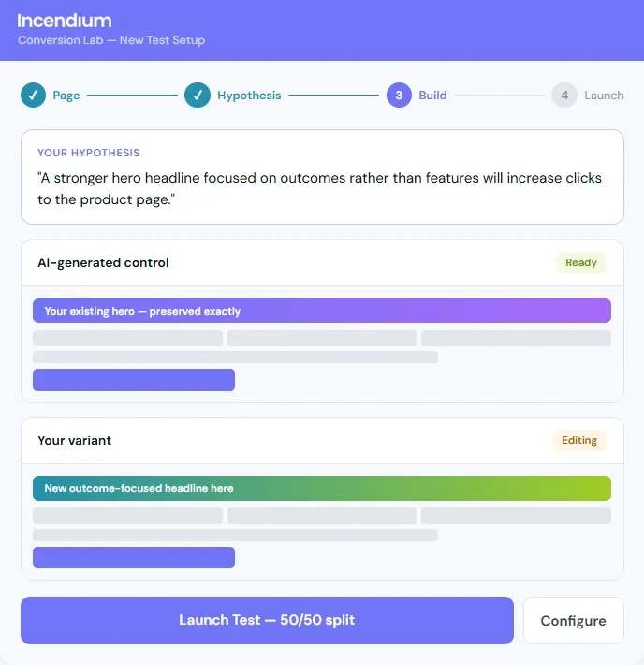Select the Your variant card header

point(322,440)
